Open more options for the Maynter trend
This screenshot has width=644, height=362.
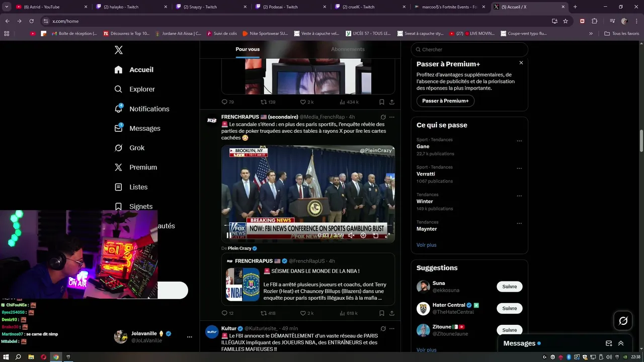[519, 223]
